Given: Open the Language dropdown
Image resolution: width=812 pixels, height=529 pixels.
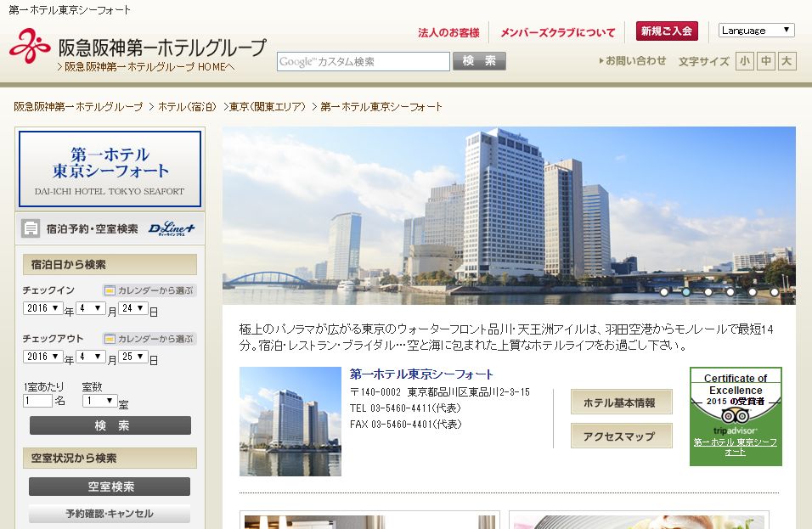Looking at the screenshot, I should pos(757,30).
